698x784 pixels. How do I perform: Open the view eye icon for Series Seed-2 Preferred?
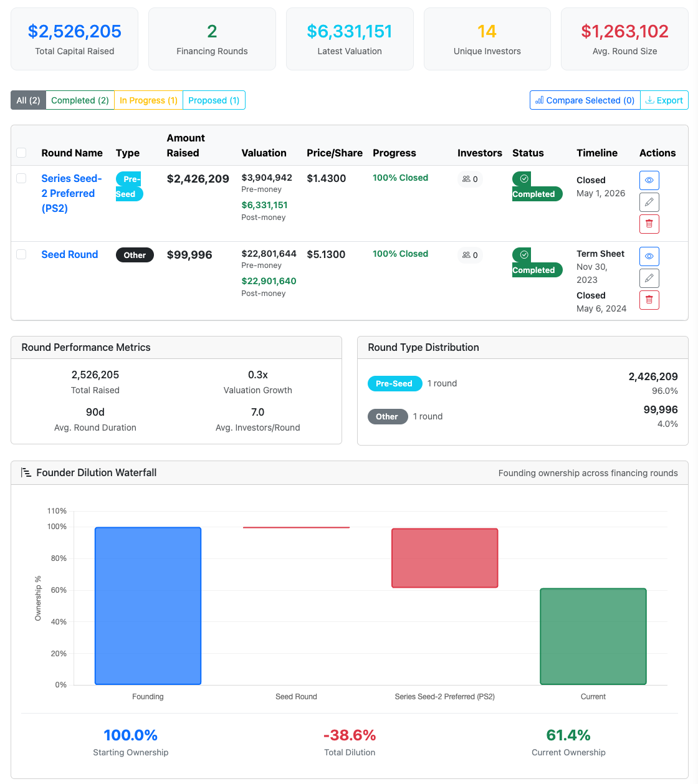coord(649,180)
